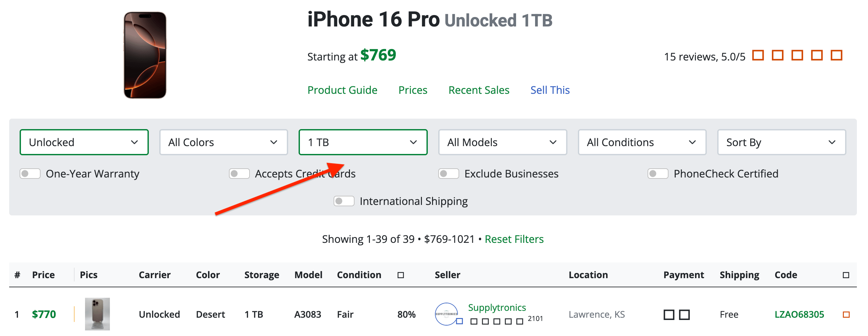Image resolution: width=868 pixels, height=336 pixels.
Task: Open the Sort By dropdown
Action: pos(781,143)
